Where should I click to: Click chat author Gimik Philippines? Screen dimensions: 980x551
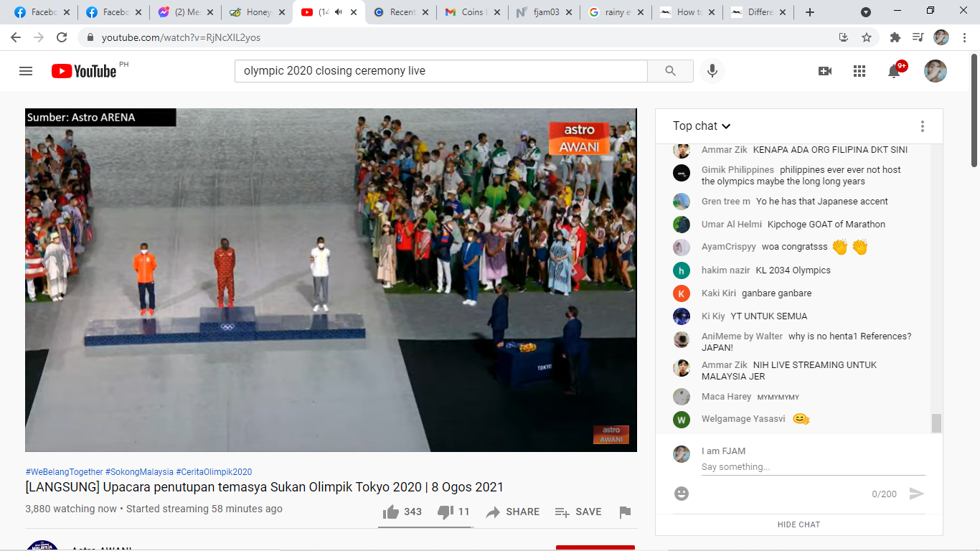point(738,170)
